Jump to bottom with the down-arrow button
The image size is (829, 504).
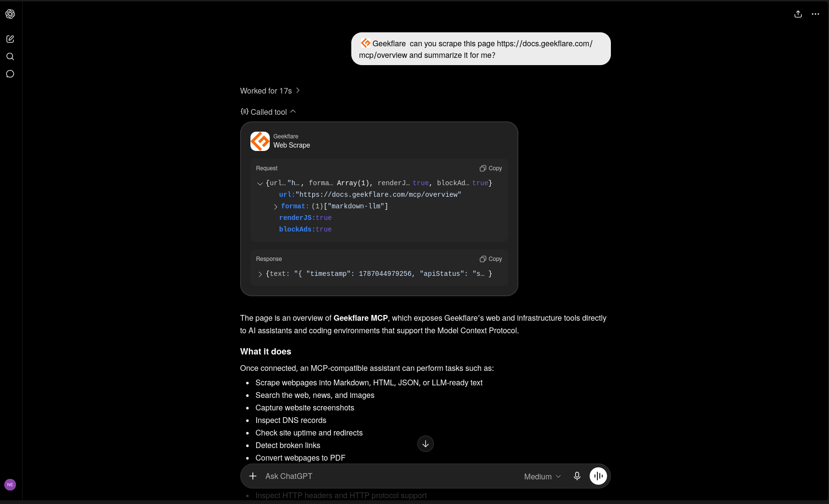[x=426, y=444]
